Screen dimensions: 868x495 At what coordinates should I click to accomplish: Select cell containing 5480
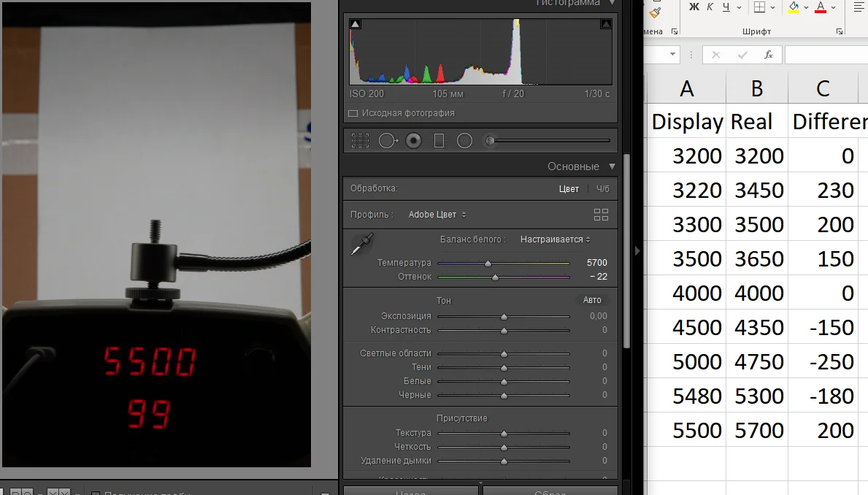coord(686,396)
